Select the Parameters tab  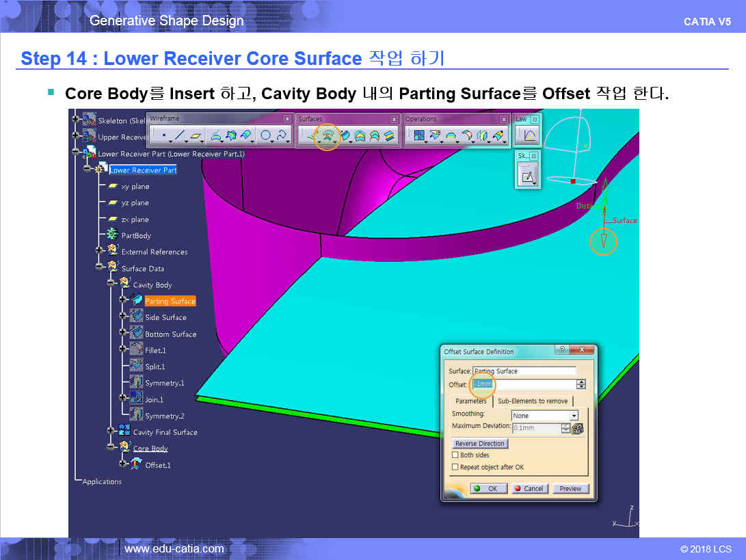[470, 401]
